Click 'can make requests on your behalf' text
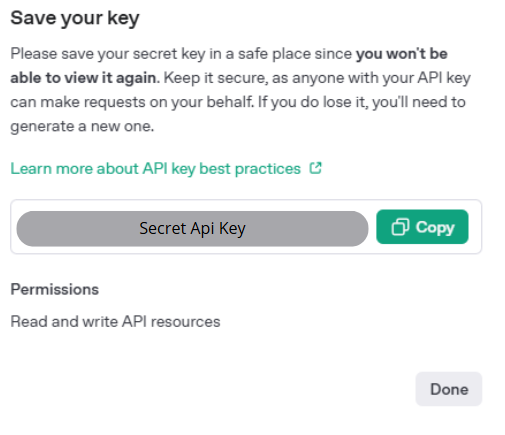The image size is (505, 435). pos(132,102)
